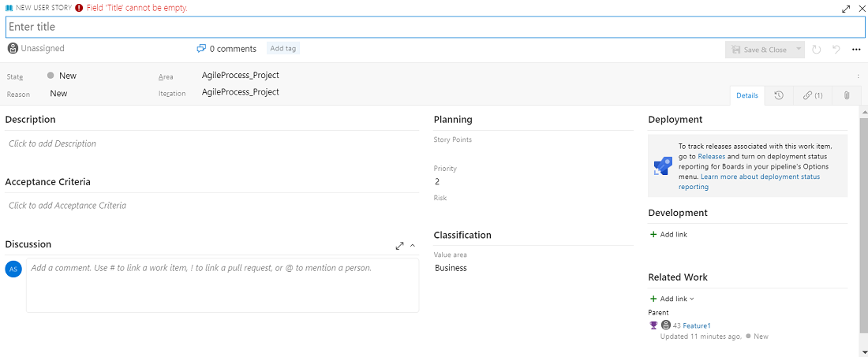Screen dimensions: 868x357
Task: Open the Links tab icon
Action: coord(813,95)
